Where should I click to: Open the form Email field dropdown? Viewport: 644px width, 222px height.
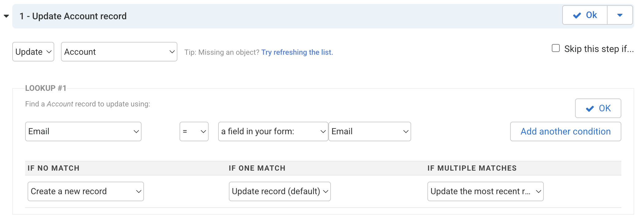pos(369,131)
